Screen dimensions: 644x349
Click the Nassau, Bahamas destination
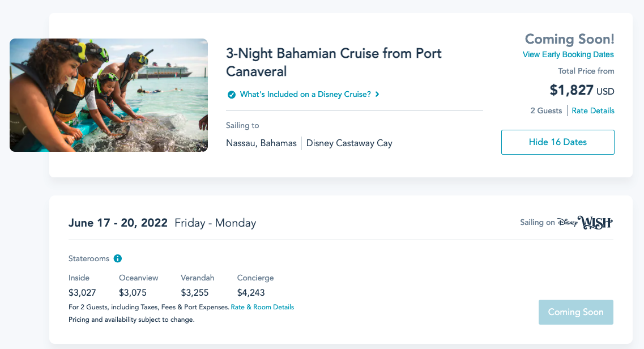coord(261,143)
